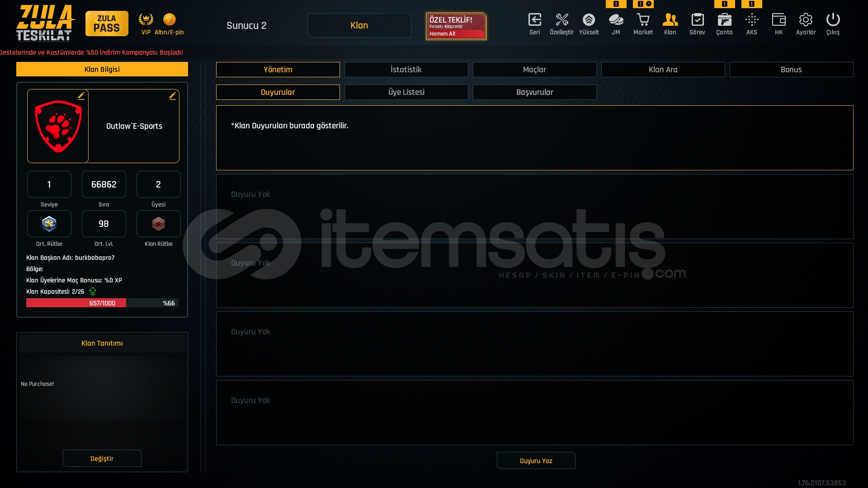Switch to the Bonus tab
Screen dimensions: 868x488
coord(792,70)
